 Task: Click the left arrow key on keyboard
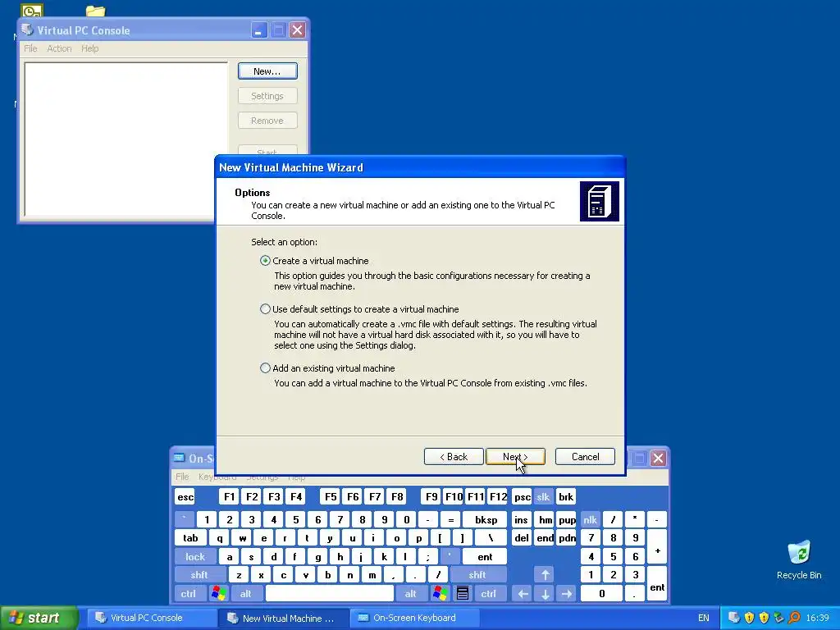523,594
